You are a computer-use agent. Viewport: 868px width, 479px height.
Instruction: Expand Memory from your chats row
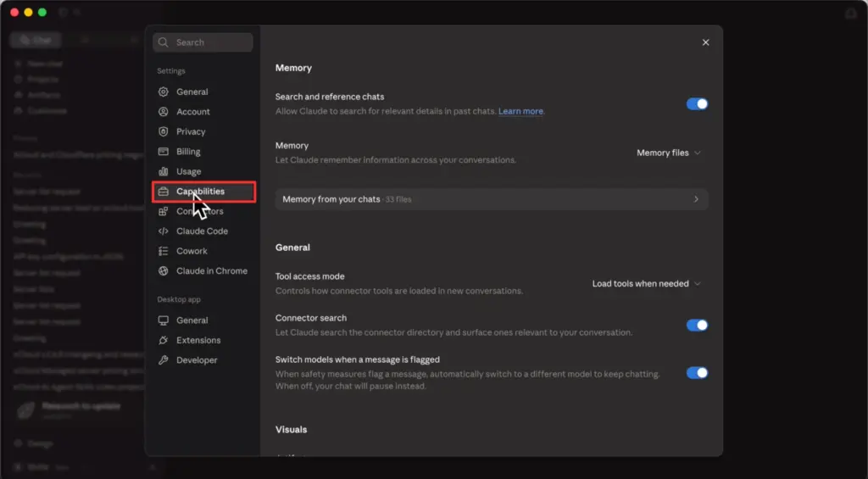click(492, 199)
